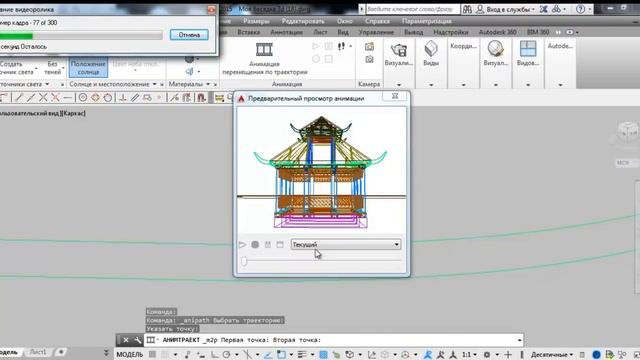Click the Положение солнца (Sun Position) toggle

tap(88, 67)
